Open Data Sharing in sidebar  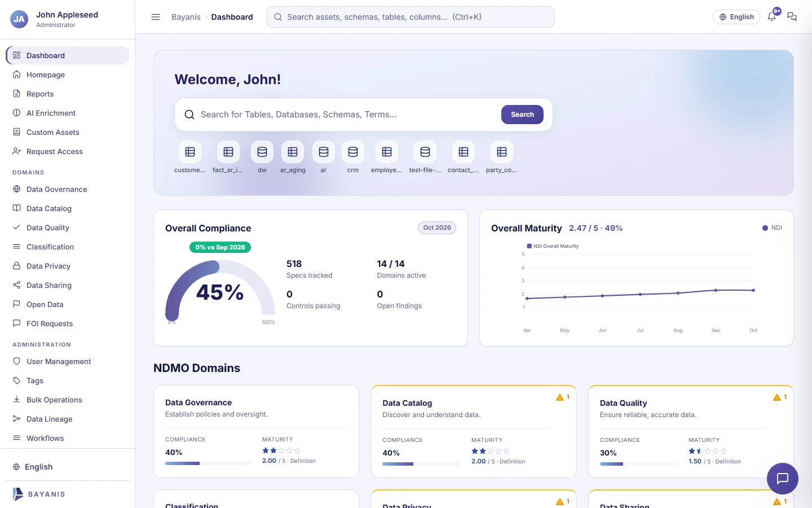click(68, 285)
